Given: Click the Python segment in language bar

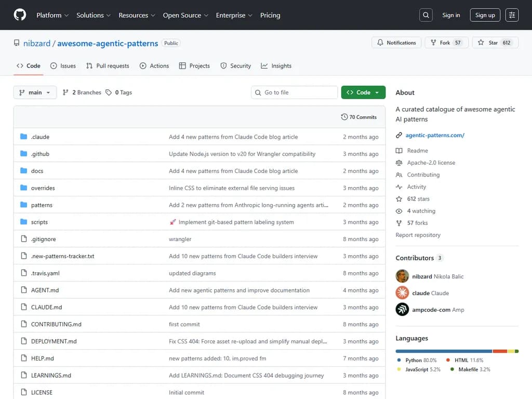Looking at the screenshot, I should tap(444, 351).
